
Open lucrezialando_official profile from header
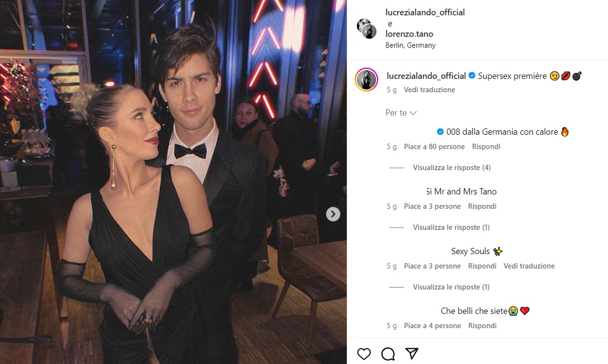[x=425, y=12]
